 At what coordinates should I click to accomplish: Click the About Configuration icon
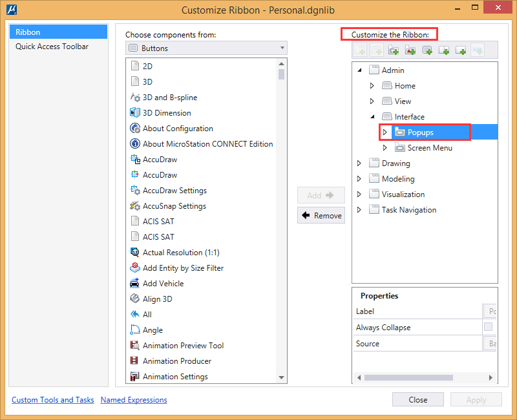tap(135, 128)
